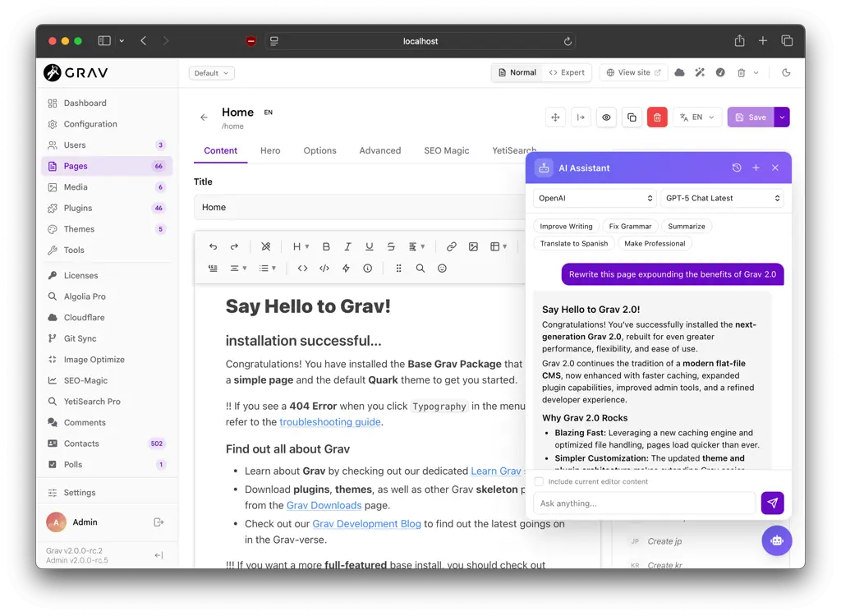This screenshot has height=616, width=841.
Task: Switch to the SEO Magic tab
Action: pyautogui.click(x=446, y=151)
